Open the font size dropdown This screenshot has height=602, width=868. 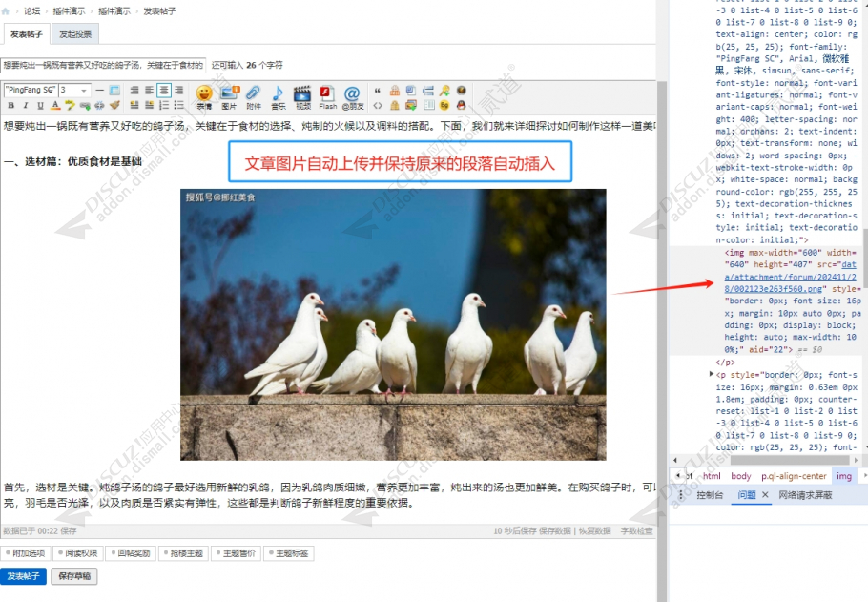[x=74, y=90]
